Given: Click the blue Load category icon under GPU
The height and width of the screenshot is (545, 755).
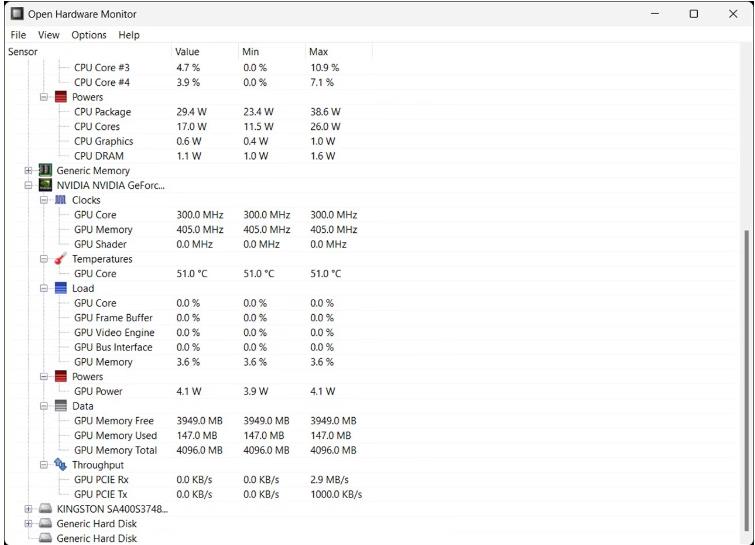Looking at the screenshot, I should pos(61,288).
